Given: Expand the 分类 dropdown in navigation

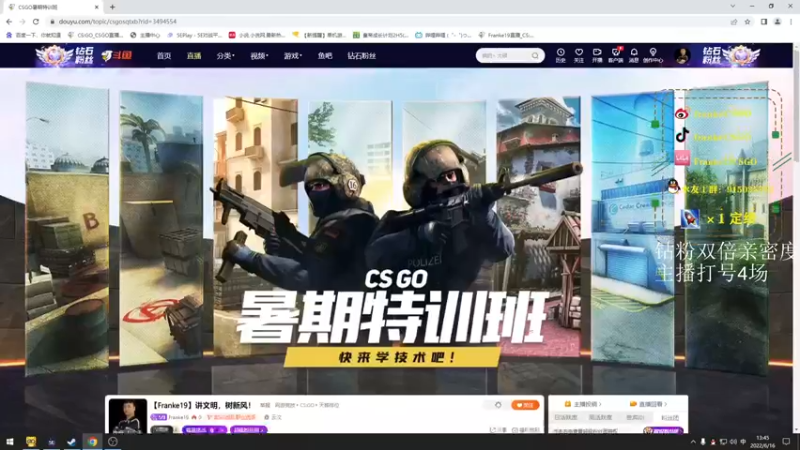Looking at the screenshot, I should click(x=225, y=56).
